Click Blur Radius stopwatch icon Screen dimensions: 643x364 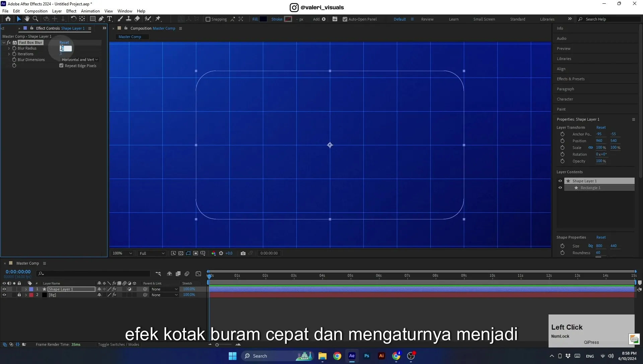[x=14, y=48]
